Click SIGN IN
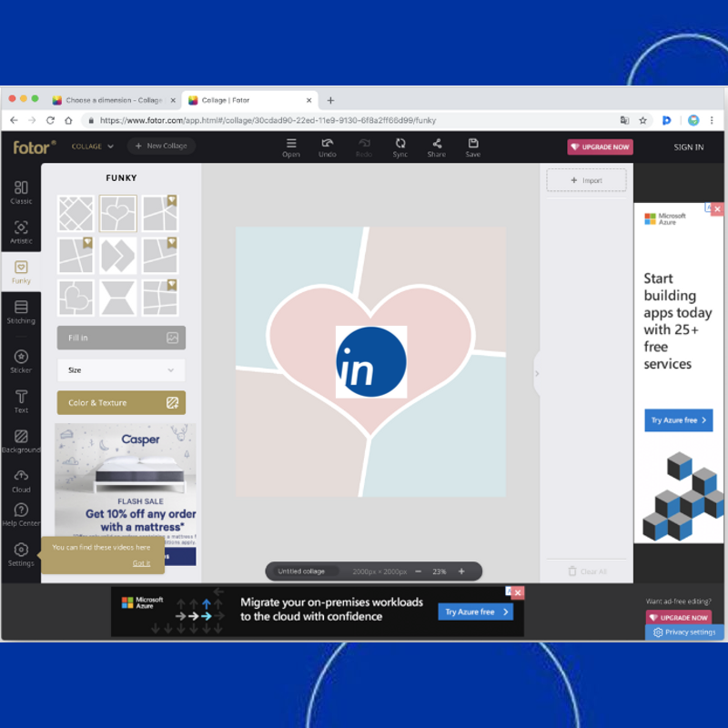728x728 pixels. (x=689, y=147)
